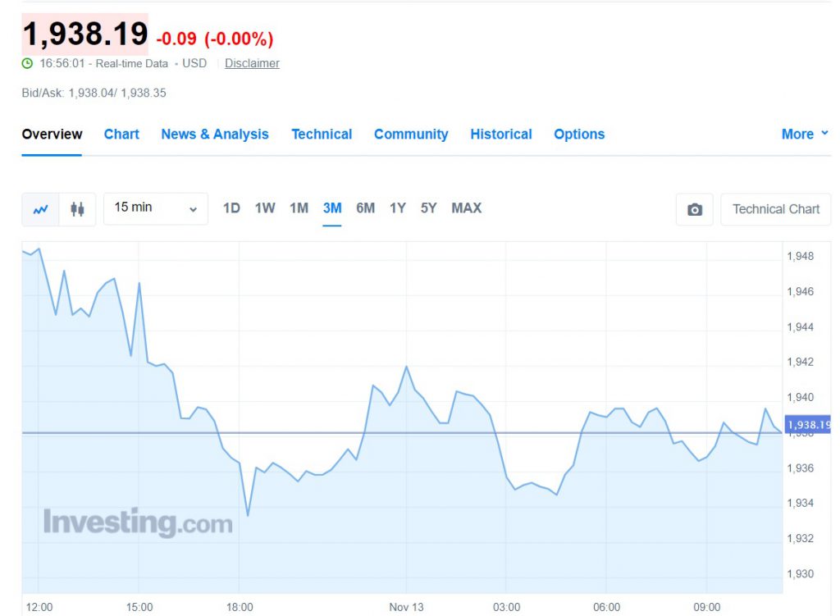Click the 1,938.19 price label on axis
The height and width of the screenshot is (616, 840).
808,425
